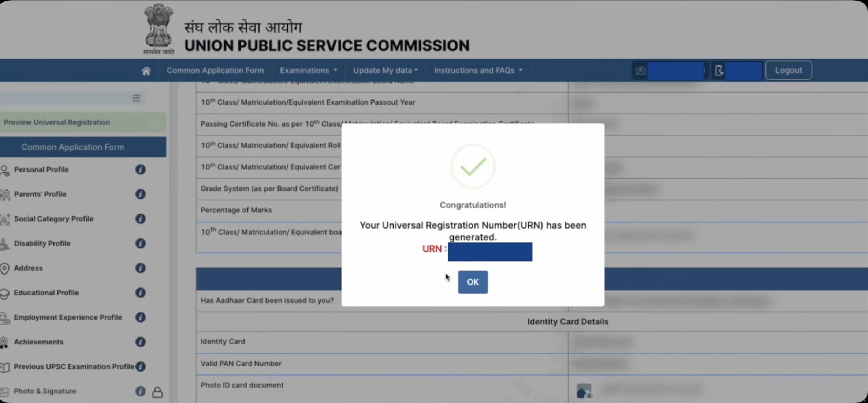The width and height of the screenshot is (868, 403).
Task: Open Employment Experience Profile section
Action: point(68,317)
